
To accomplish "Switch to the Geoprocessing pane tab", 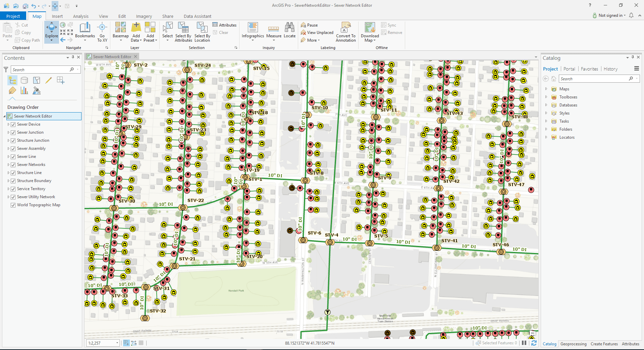I will tap(574, 344).
